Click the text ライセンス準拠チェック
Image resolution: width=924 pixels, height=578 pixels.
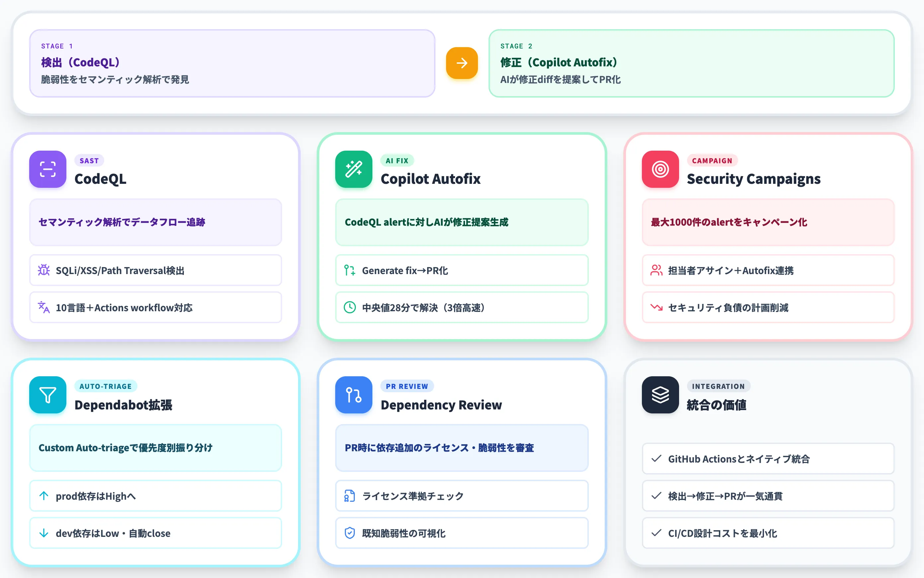coord(413,496)
